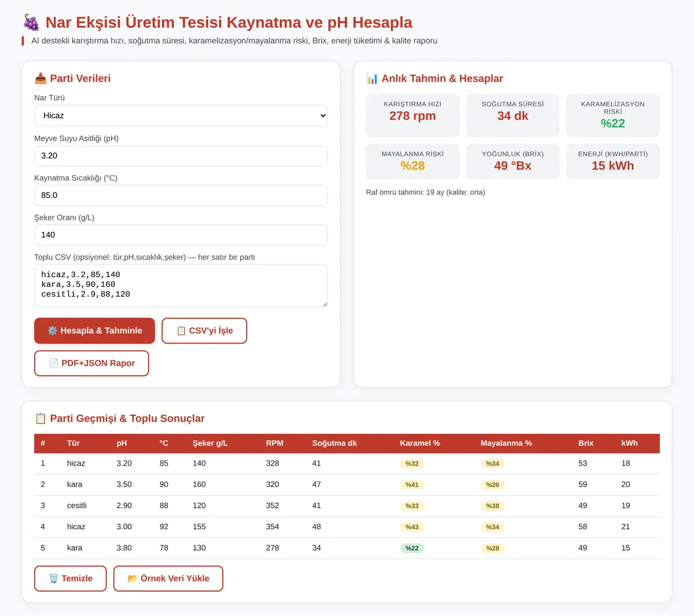The width and height of the screenshot is (694, 616).
Task: Click the Brix value 59 in row 2
Action: [x=583, y=485]
